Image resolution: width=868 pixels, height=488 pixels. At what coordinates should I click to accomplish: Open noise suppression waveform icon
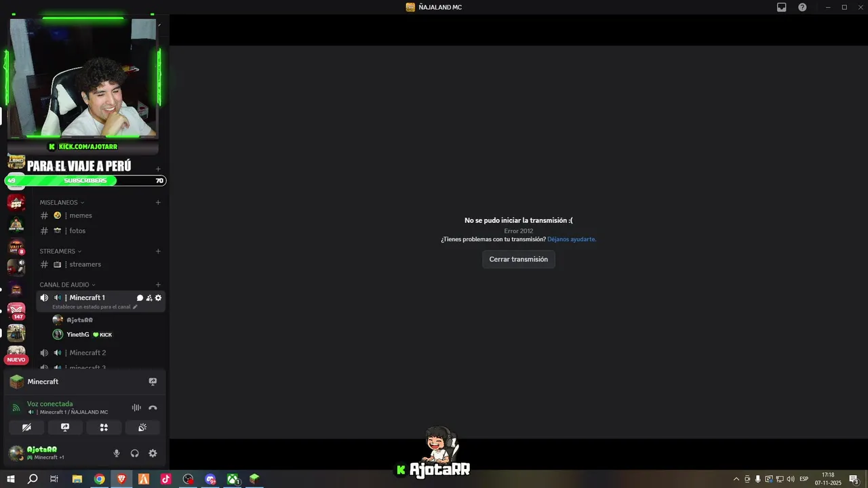pos(136,408)
